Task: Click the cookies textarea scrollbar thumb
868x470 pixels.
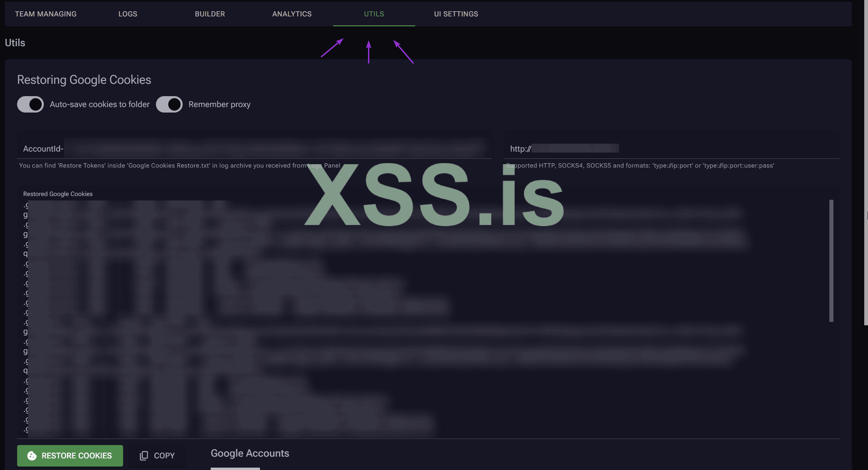Action: [x=831, y=261]
